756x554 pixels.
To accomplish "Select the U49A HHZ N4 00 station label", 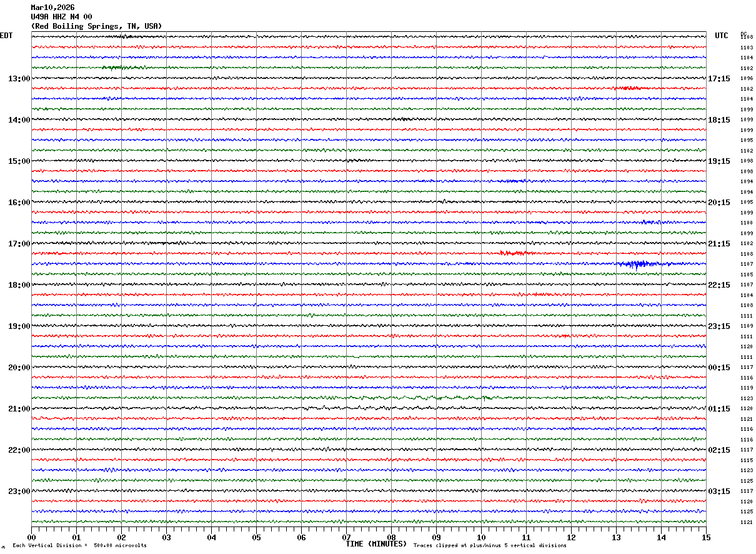I will click(61, 17).
